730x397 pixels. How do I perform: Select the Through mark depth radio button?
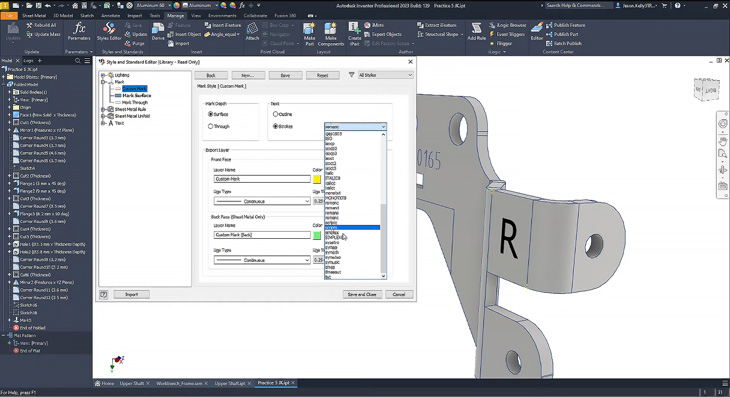pyautogui.click(x=210, y=126)
